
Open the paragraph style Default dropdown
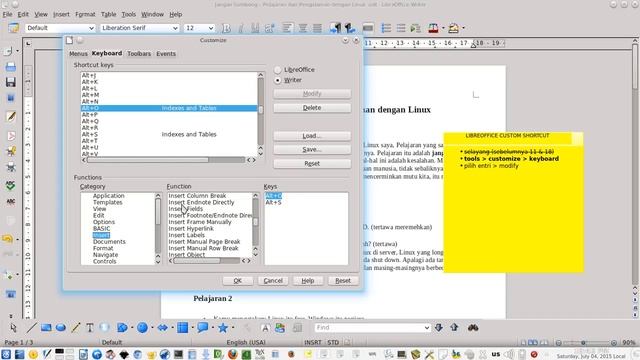(91, 28)
